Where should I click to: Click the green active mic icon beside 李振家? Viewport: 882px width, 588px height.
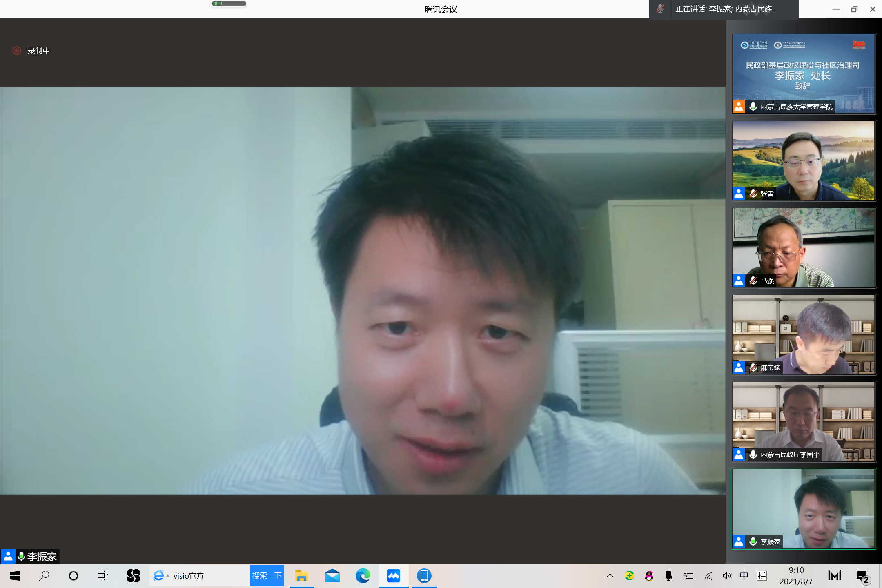coord(753,541)
